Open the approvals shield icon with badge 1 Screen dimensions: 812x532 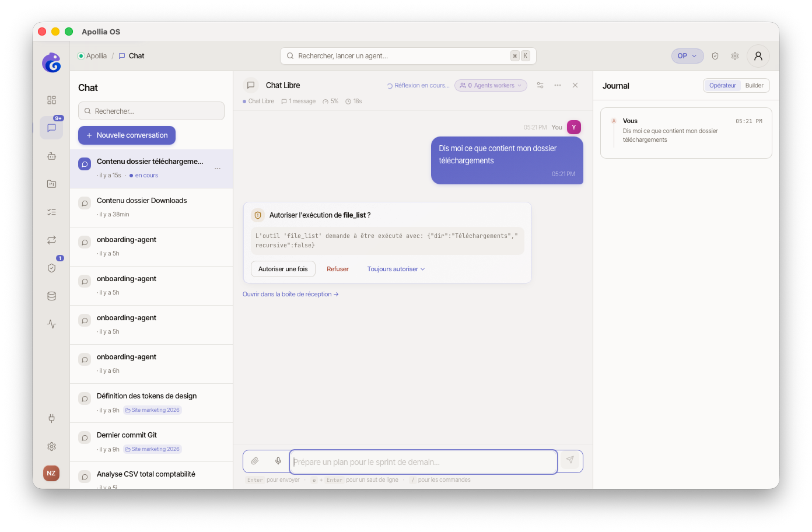pyautogui.click(x=51, y=268)
